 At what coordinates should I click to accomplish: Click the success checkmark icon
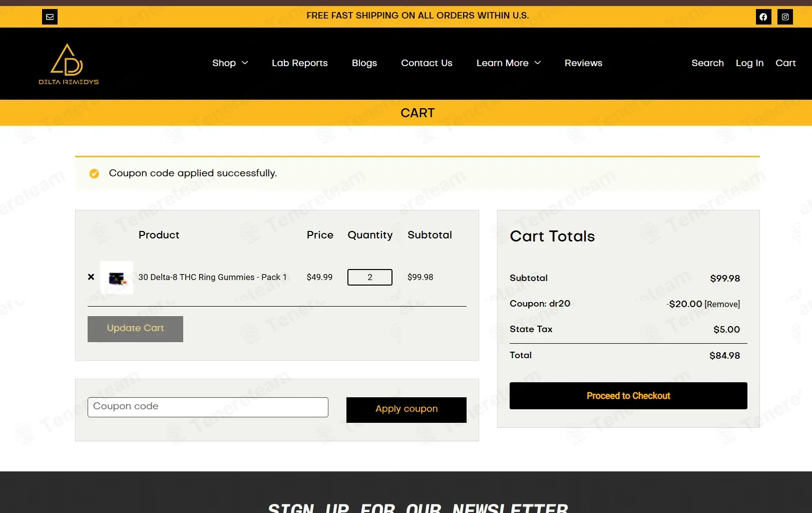coord(94,173)
